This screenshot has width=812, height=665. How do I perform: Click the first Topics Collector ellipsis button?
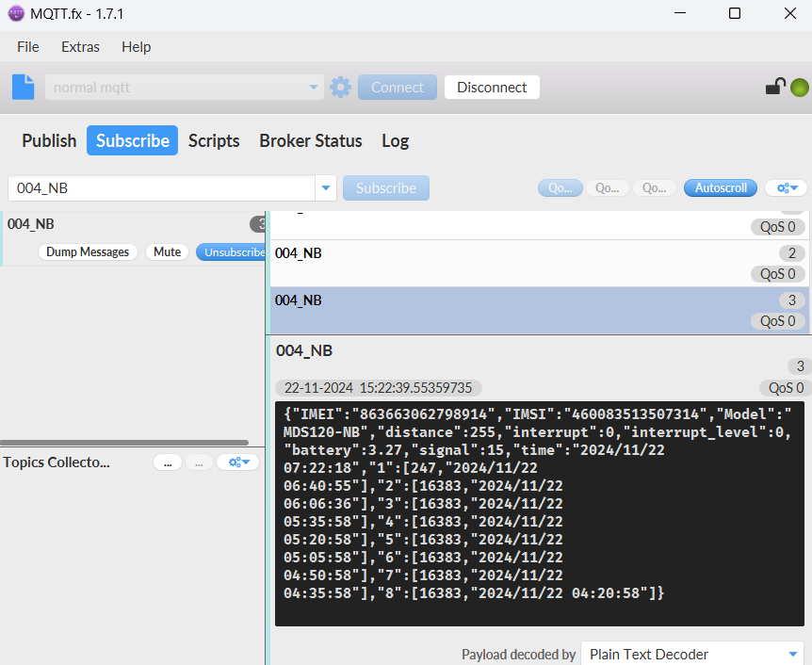(x=168, y=462)
